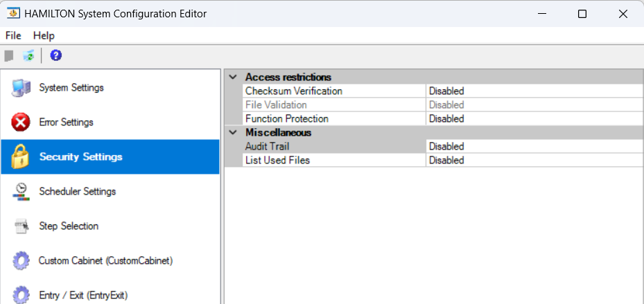Click the Custom Cabinet gear icon

[x=21, y=261]
